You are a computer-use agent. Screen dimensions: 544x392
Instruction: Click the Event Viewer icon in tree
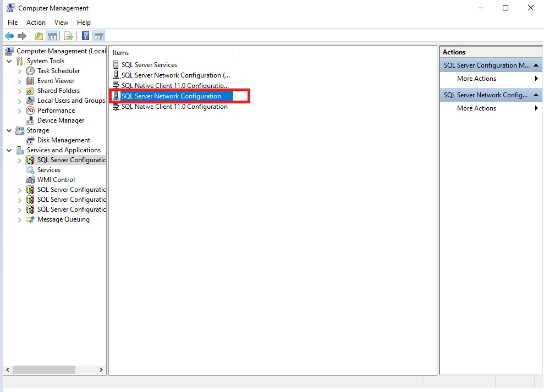[31, 81]
